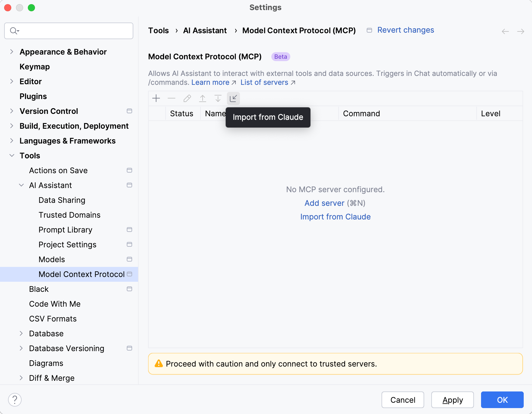Click the edit pencil toolbar icon

[187, 98]
